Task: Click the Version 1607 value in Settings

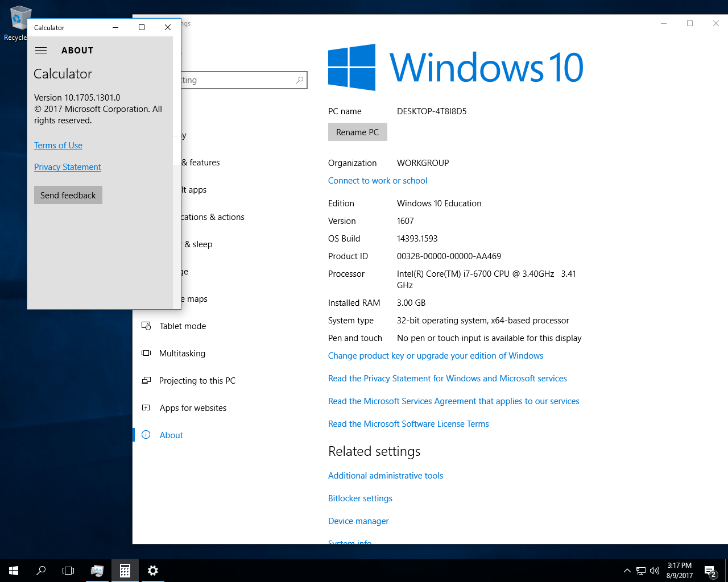Action: [405, 221]
